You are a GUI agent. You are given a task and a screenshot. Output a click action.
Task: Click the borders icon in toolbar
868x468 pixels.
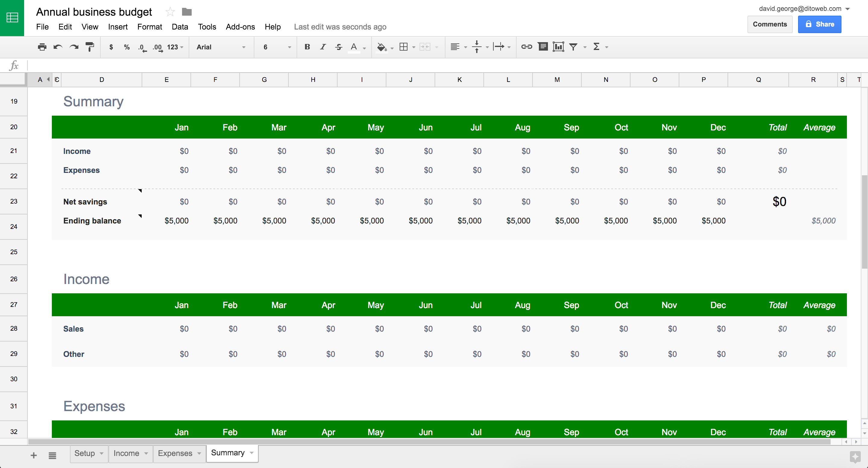pyautogui.click(x=404, y=47)
